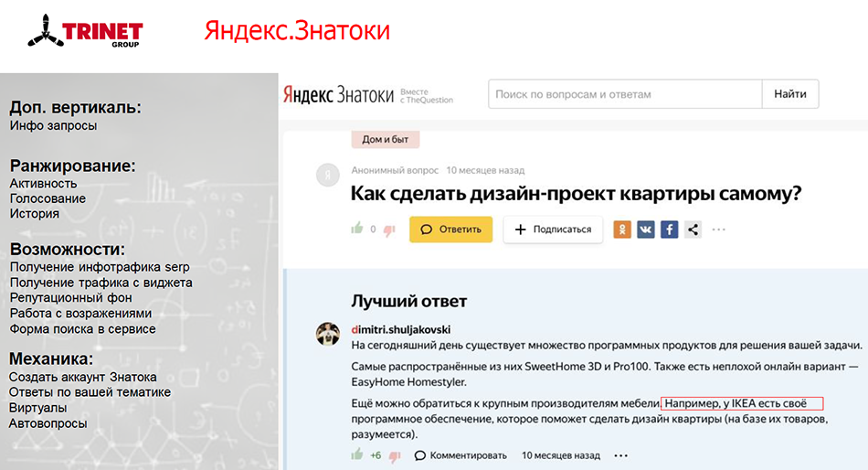868x470 pixels.
Task: Click the thumbs-down icon under the question
Action: (x=389, y=230)
